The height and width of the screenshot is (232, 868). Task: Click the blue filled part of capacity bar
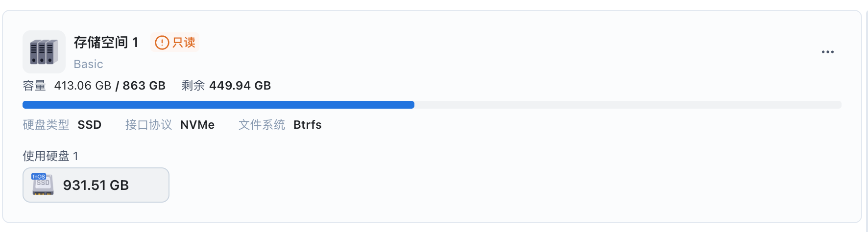click(218, 105)
